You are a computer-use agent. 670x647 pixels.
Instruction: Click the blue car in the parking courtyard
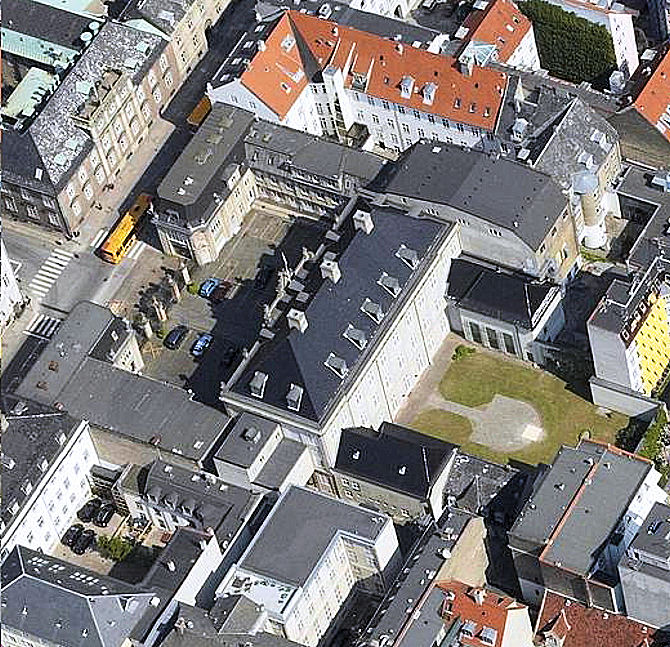point(201,345)
